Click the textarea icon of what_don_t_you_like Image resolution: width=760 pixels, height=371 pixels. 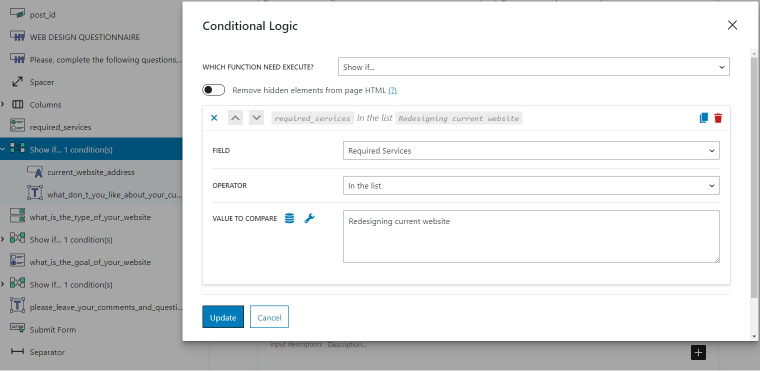pos(35,193)
